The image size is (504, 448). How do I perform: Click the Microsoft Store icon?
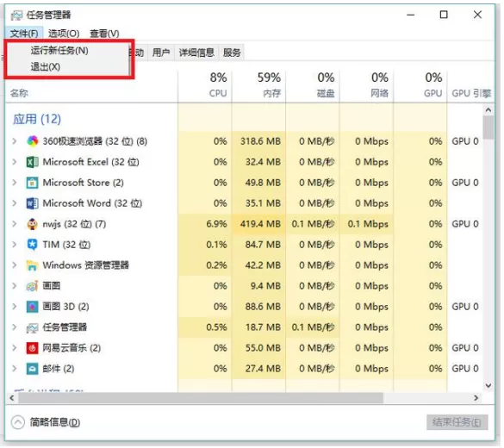(x=32, y=183)
